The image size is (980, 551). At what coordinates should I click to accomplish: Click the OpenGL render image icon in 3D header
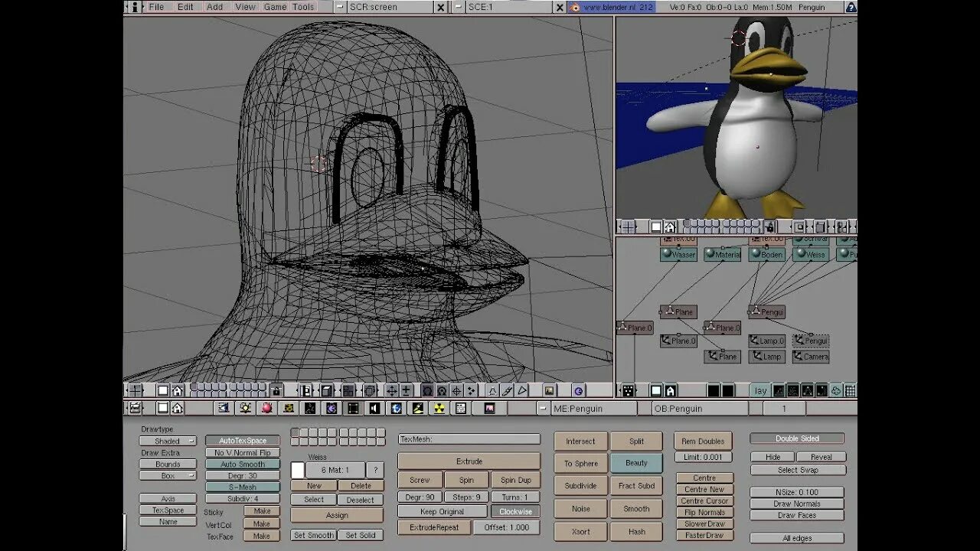click(548, 390)
